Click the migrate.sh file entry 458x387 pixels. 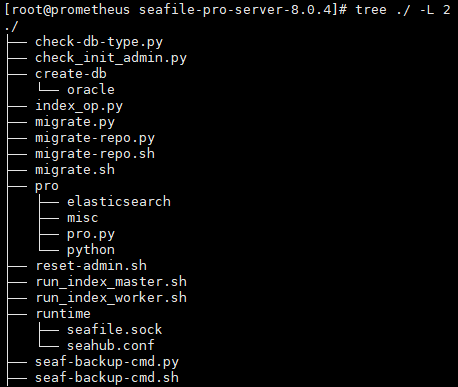75,170
